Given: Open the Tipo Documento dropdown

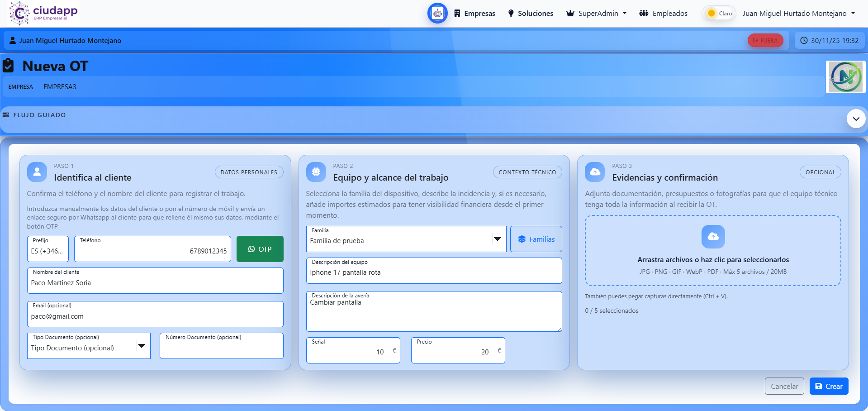Looking at the screenshot, I should coord(141,346).
